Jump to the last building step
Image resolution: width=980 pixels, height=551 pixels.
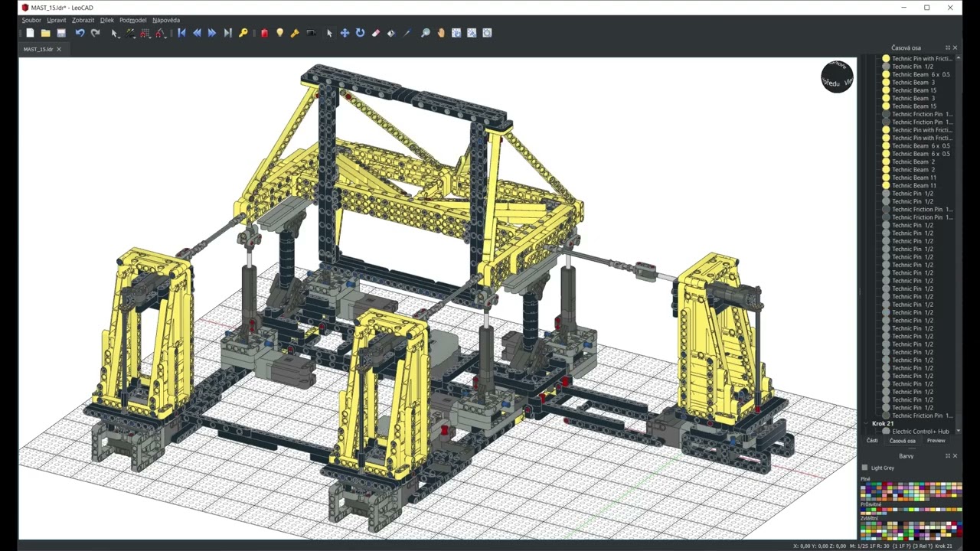227,33
